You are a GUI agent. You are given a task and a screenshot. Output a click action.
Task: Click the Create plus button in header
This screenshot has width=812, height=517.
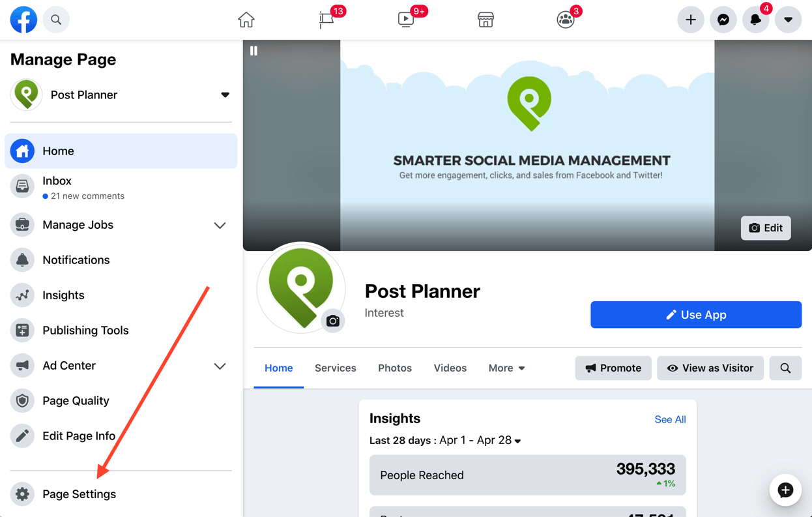click(x=691, y=20)
